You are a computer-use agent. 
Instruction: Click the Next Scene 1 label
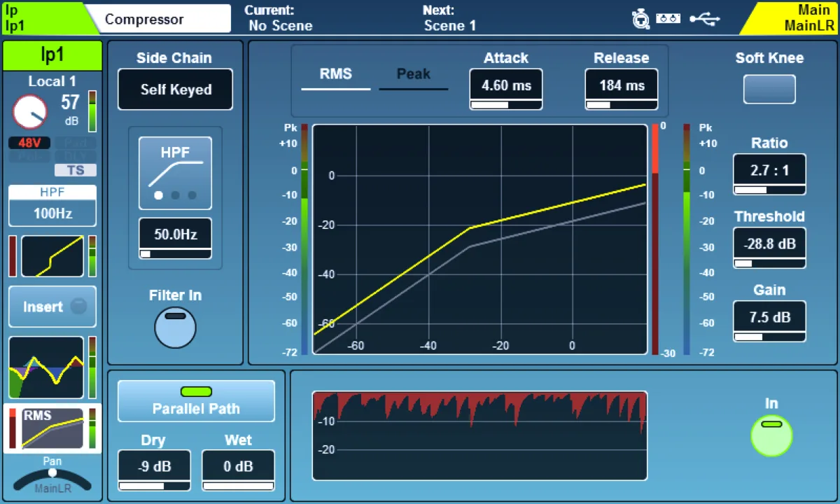(x=449, y=19)
